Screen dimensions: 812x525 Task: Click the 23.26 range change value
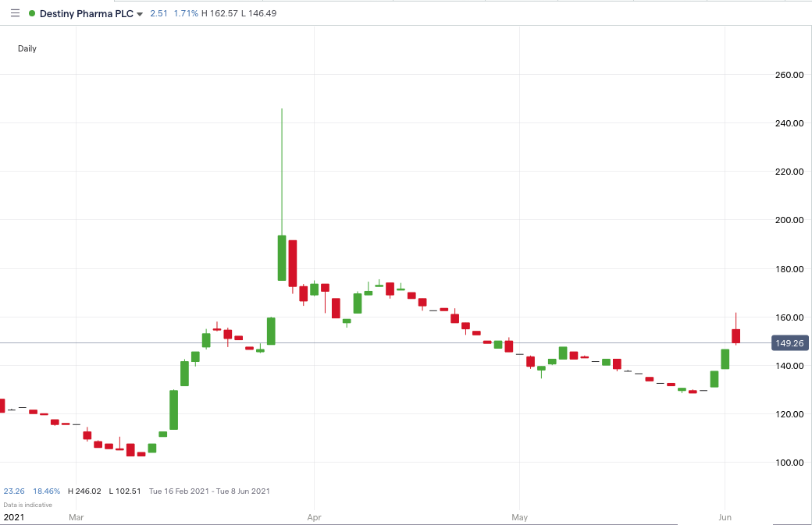[14, 491]
